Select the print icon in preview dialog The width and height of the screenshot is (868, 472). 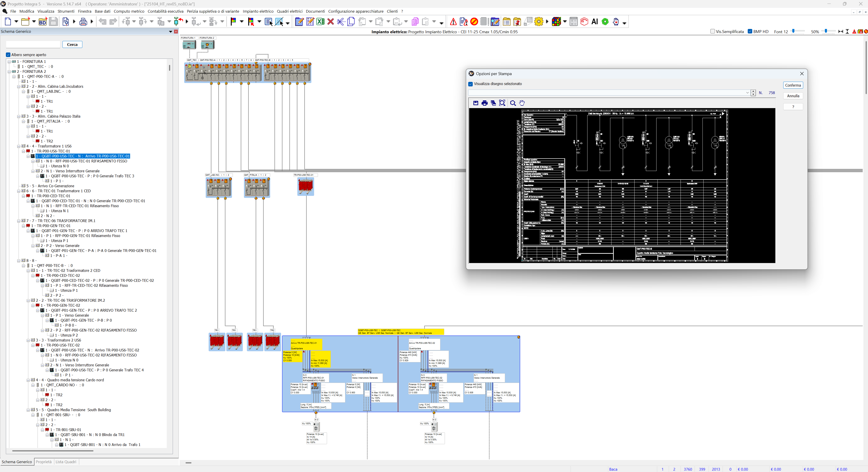click(484, 103)
